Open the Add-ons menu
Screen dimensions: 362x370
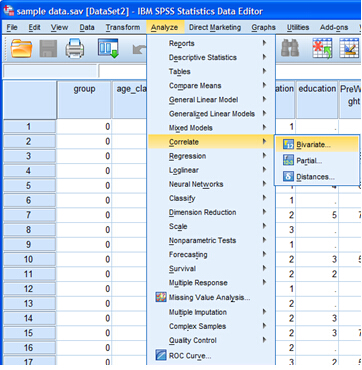coord(334,27)
